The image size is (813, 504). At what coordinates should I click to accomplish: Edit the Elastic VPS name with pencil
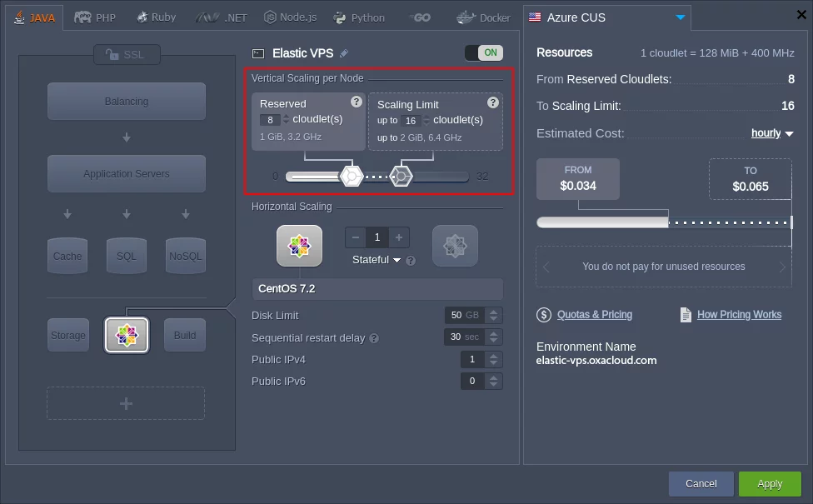click(344, 52)
